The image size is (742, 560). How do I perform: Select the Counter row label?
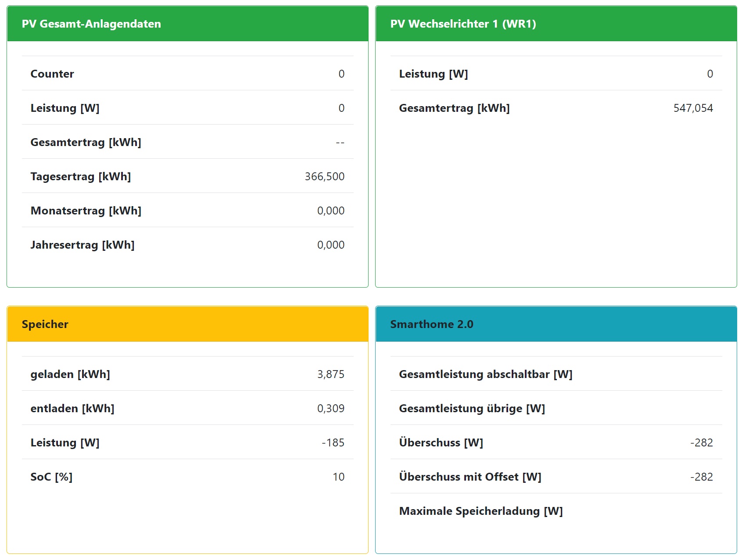tap(52, 74)
